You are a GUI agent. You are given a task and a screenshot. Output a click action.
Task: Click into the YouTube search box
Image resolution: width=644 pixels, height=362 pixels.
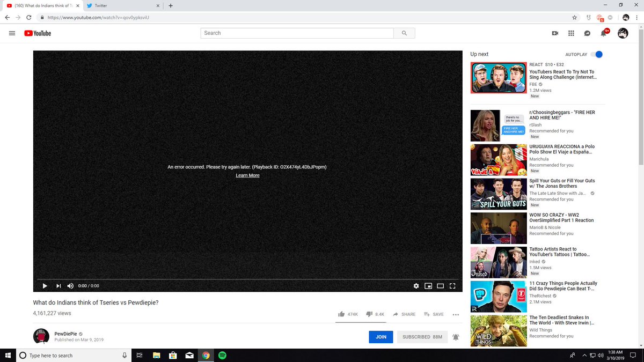pyautogui.click(x=297, y=33)
